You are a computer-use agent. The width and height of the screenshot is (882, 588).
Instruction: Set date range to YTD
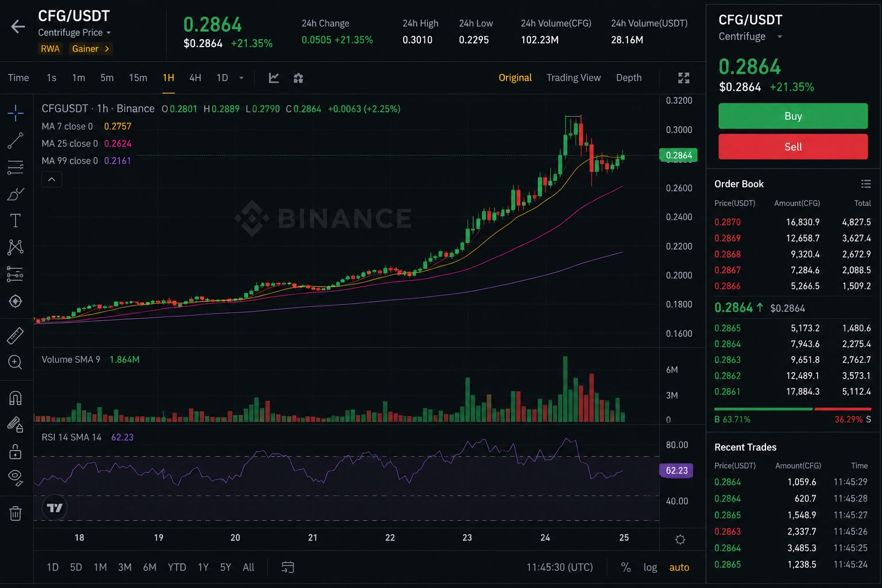177,567
